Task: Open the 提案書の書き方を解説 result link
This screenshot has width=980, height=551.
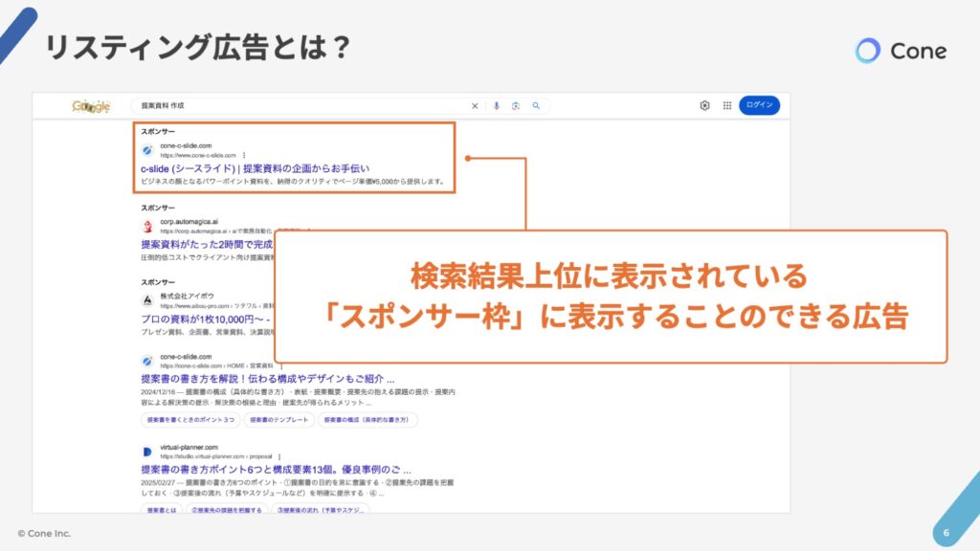Action: pos(268,379)
